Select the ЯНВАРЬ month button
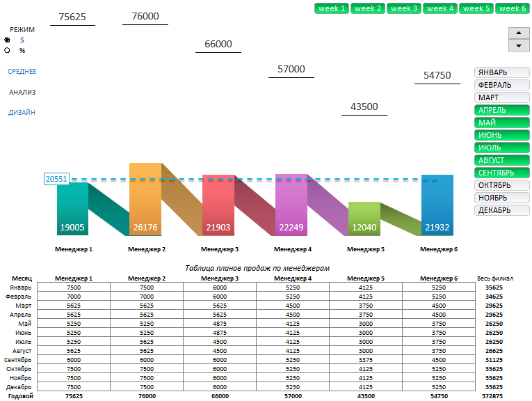This screenshot has width=532, height=401. pos(501,72)
